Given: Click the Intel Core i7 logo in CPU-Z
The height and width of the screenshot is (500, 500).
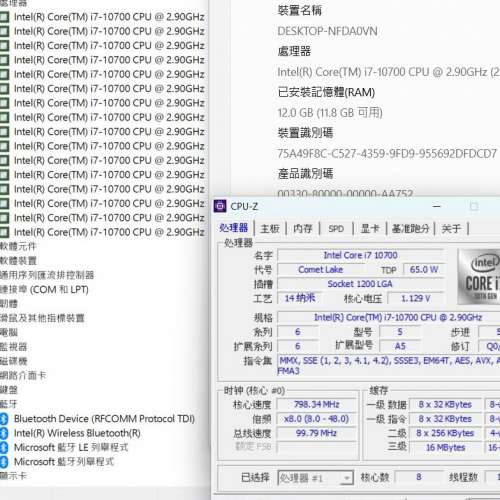Looking at the screenshot, I should click(479, 276).
